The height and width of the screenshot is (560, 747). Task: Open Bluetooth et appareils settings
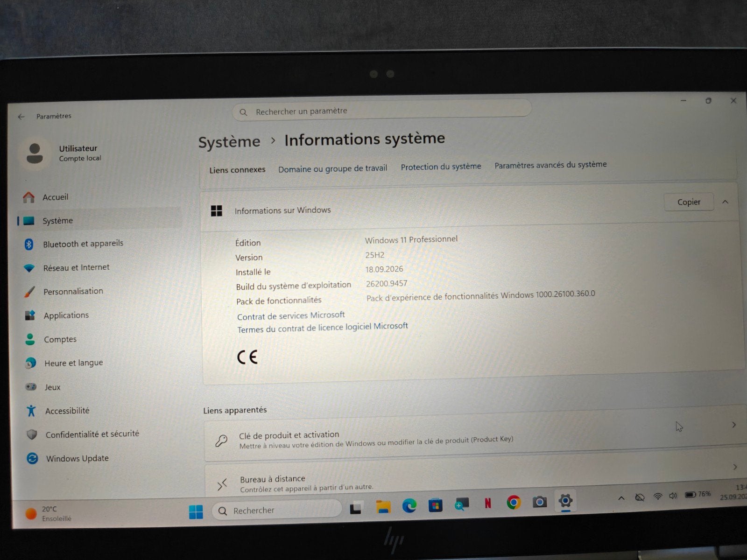83,244
